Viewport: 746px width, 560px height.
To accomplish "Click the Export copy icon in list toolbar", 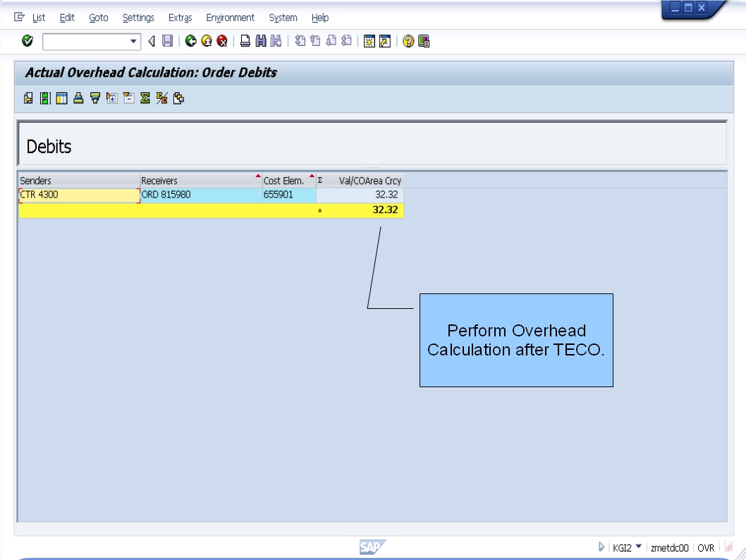I will (x=178, y=99).
